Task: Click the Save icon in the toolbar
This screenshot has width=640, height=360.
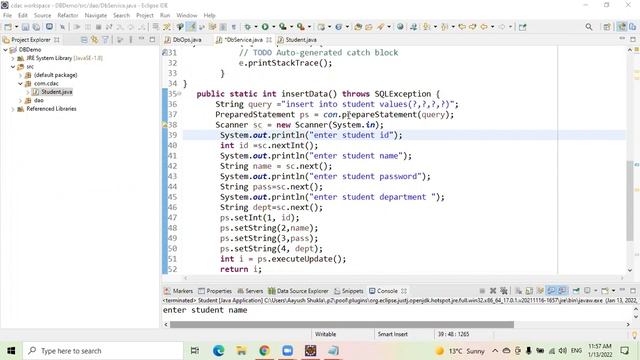Action: tap(25, 27)
